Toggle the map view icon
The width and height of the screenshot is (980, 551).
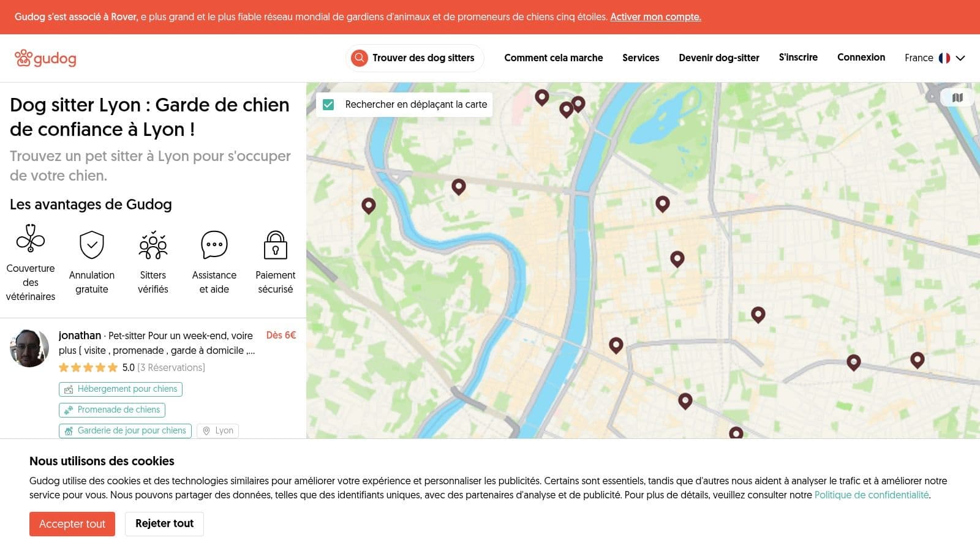click(957, 97)
